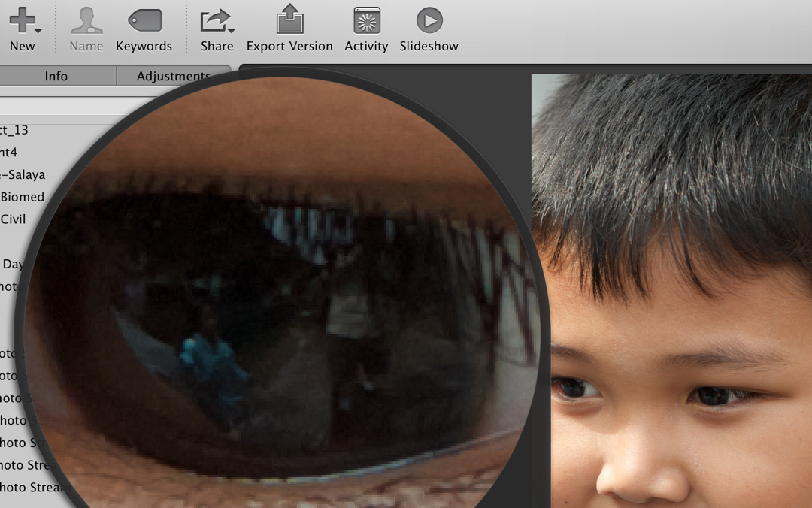Switch to the Info tab
Image resolution: width=812 pixels, height=508 pixels.
tap(56, 76)
